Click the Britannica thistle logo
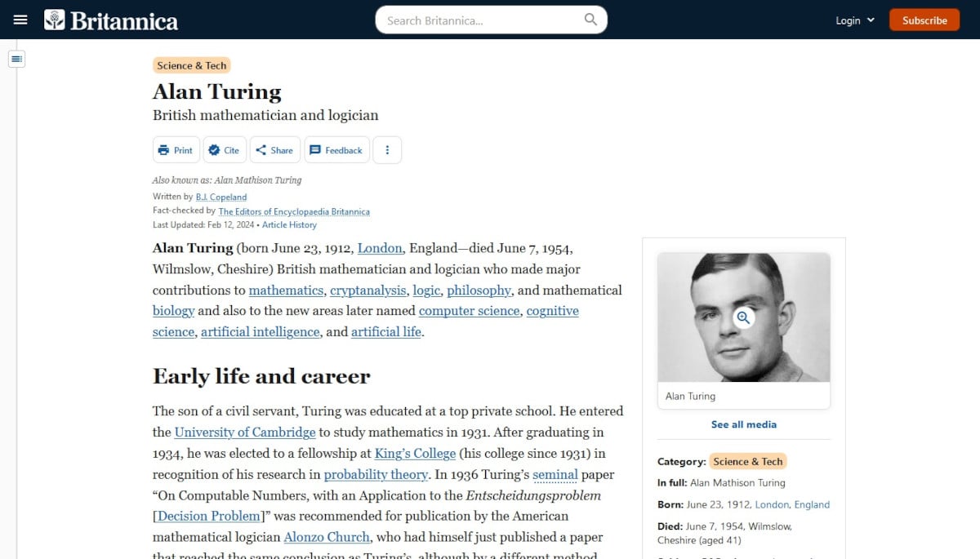This screenshot has width=980, height=559. tap(54, 19)
